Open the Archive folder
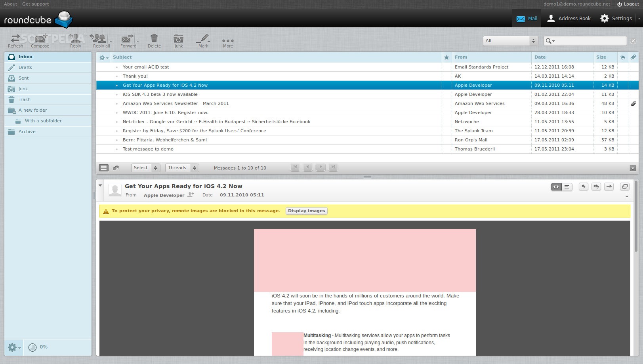The image size is (643, 364). point(48,132)
